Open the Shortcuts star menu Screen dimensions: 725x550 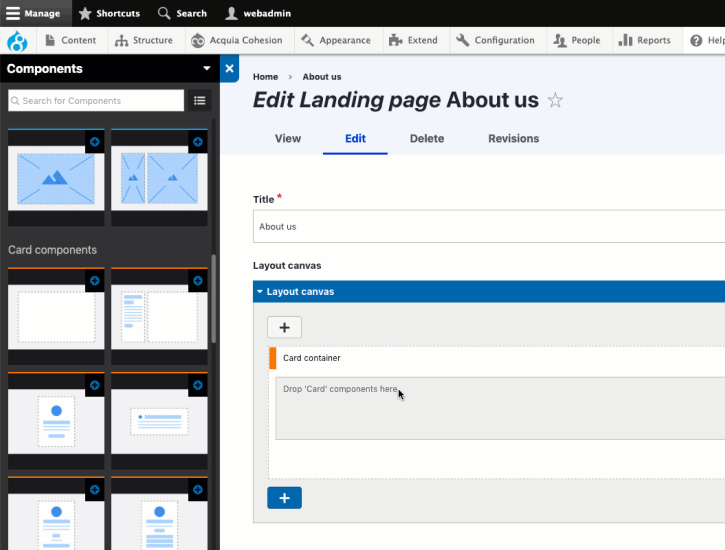[110, 13]
